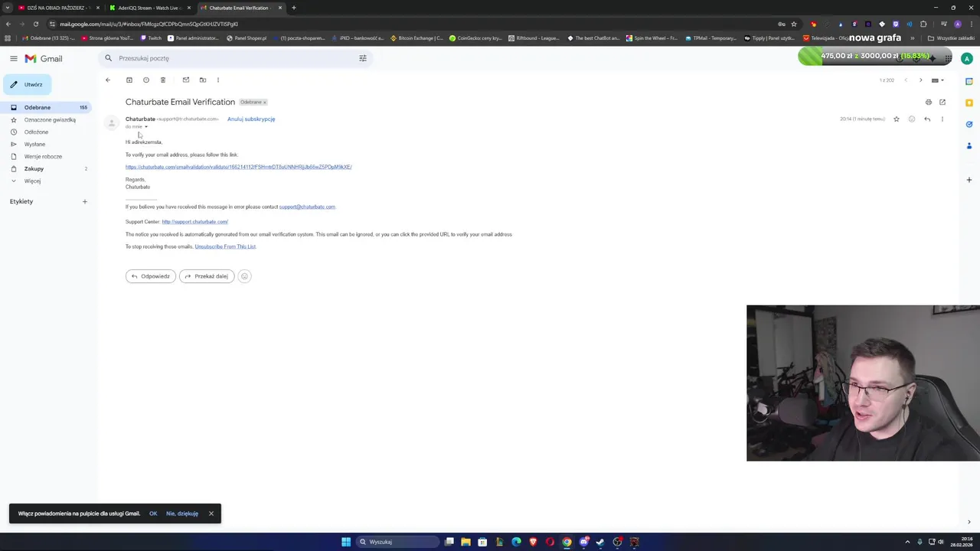Click 'Nie, dziękuję' on notifications prompt

coord(182,514)
